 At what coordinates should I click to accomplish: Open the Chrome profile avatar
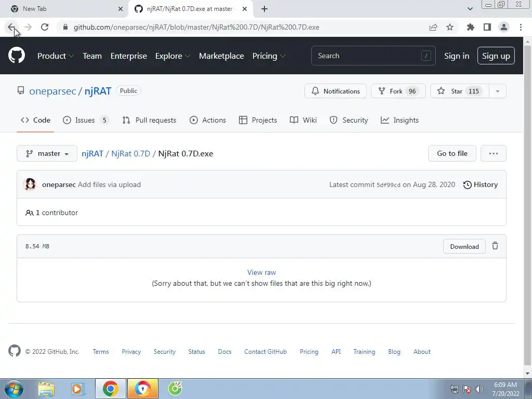[x=504, y=27]
